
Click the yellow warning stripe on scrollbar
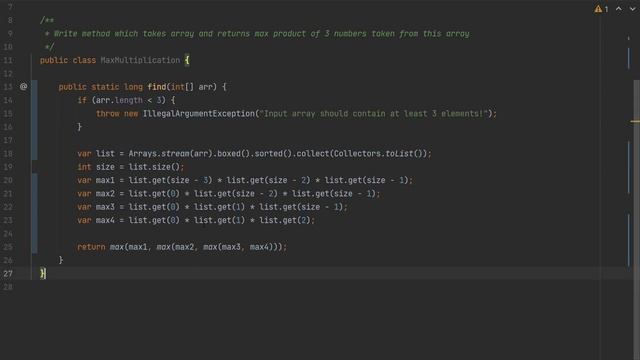point(635,121)
